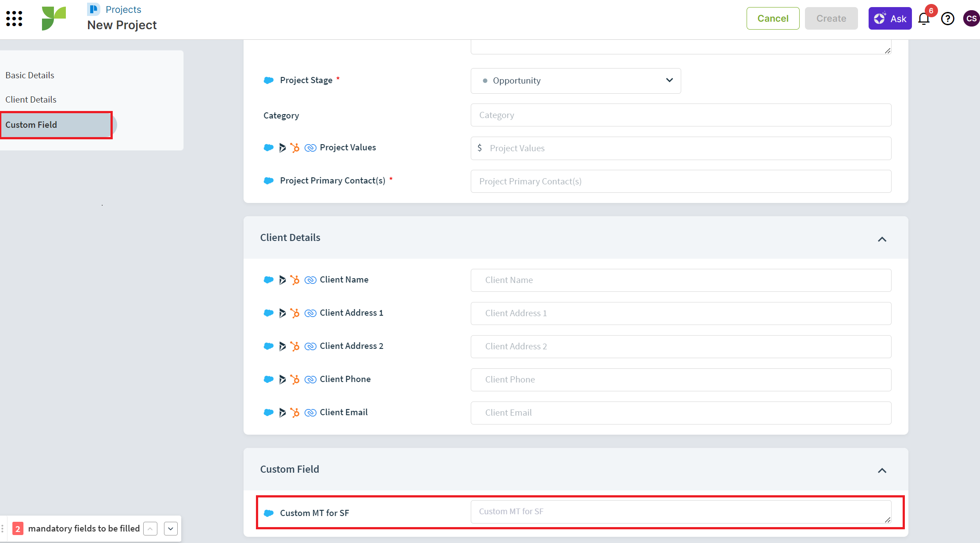Go to previous mandatory field
This screenshot has height=543, width=980.
click(x=150, y=528)
